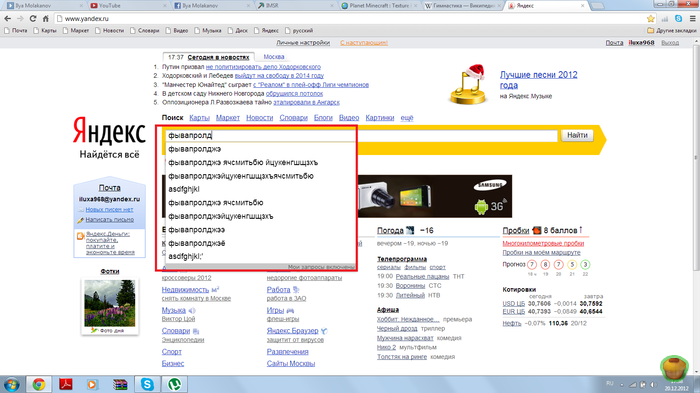The image size is (700, 393).
Task: Click the golden music note trophy image
Action: [x=468, y=85]
